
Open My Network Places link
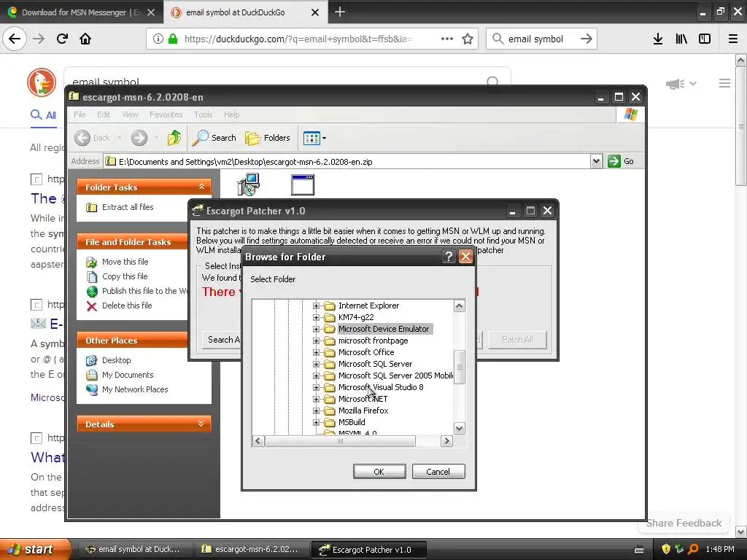135,389
